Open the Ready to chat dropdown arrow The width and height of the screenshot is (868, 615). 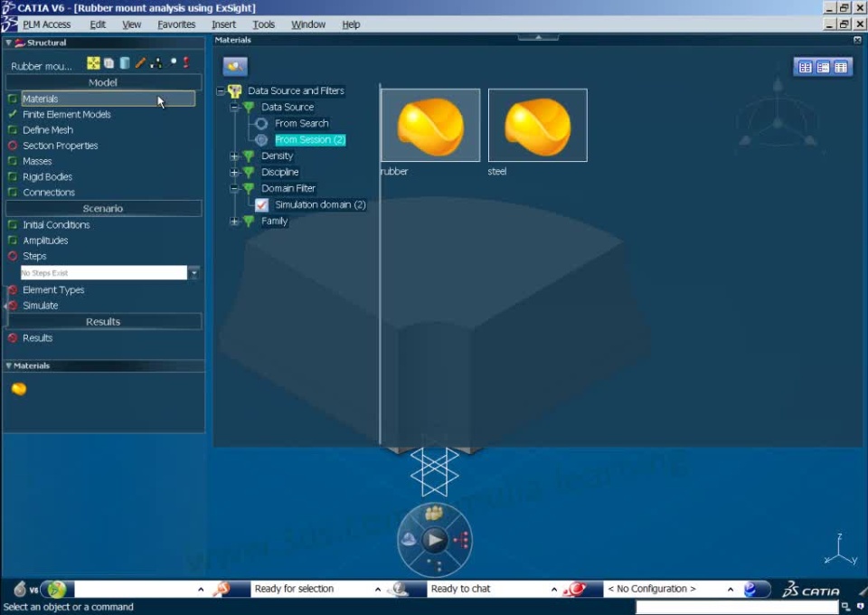[553, 590]
